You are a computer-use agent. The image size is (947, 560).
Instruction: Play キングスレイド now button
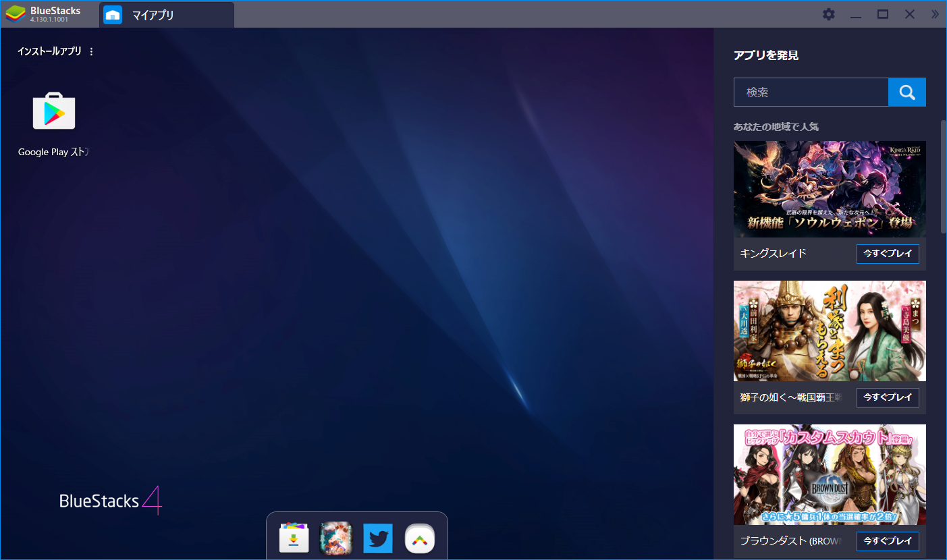[888, 254]
